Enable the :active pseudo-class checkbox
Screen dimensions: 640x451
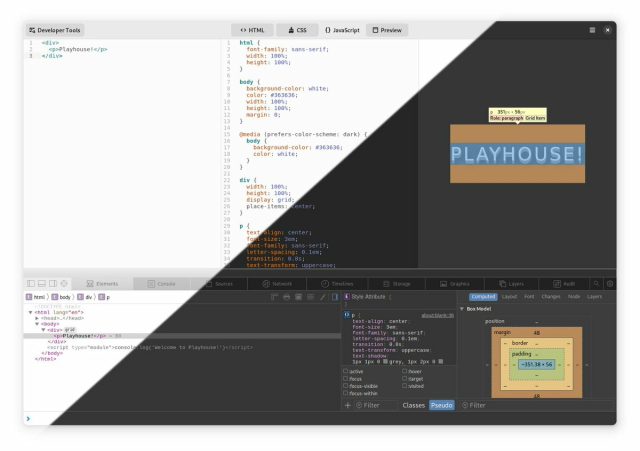346,371
